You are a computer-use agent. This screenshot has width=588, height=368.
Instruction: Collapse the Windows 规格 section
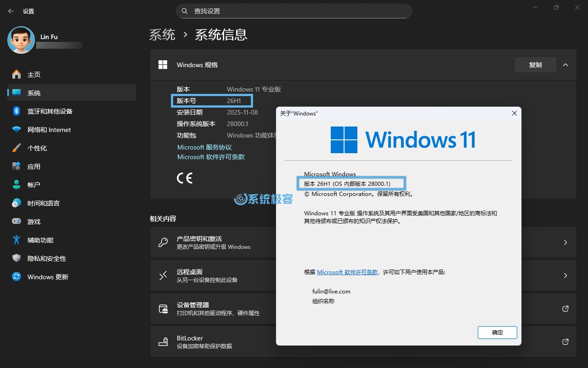click(x=565, y=64)
